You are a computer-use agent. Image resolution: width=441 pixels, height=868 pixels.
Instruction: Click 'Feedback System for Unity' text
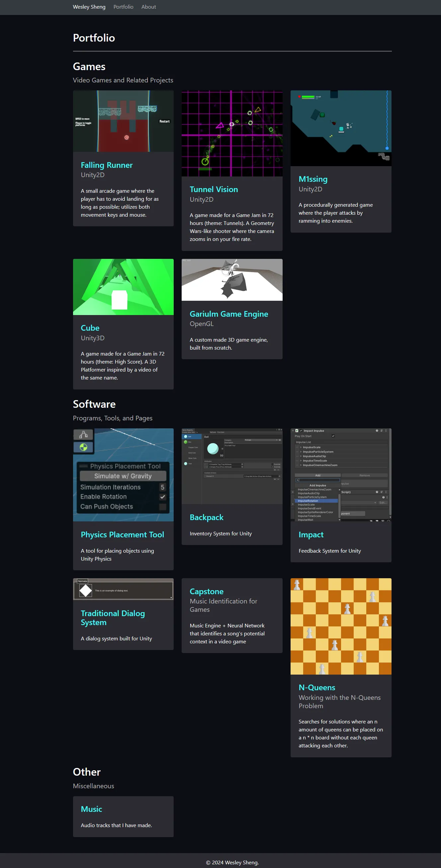(x=329, y=551)
